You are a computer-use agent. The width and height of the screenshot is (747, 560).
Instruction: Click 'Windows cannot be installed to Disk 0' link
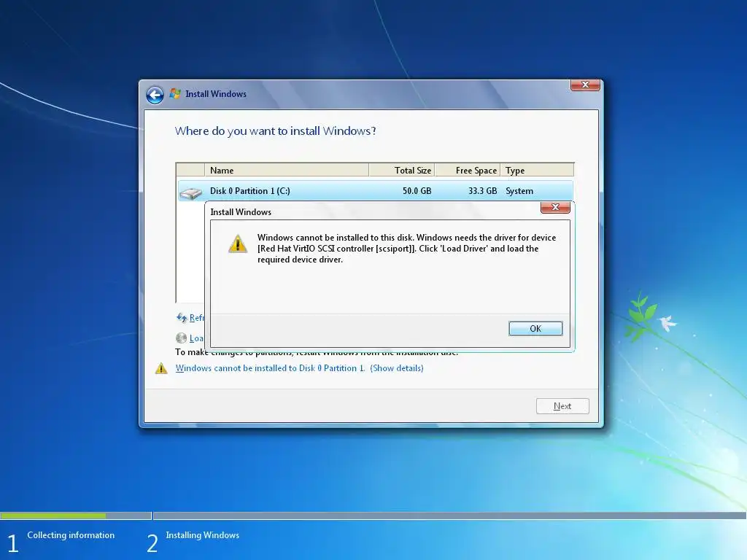click(x=270, y=368)
